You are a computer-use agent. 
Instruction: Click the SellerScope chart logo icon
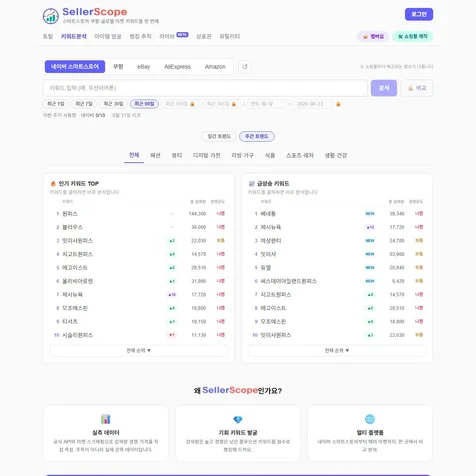[x=51, y=16]
